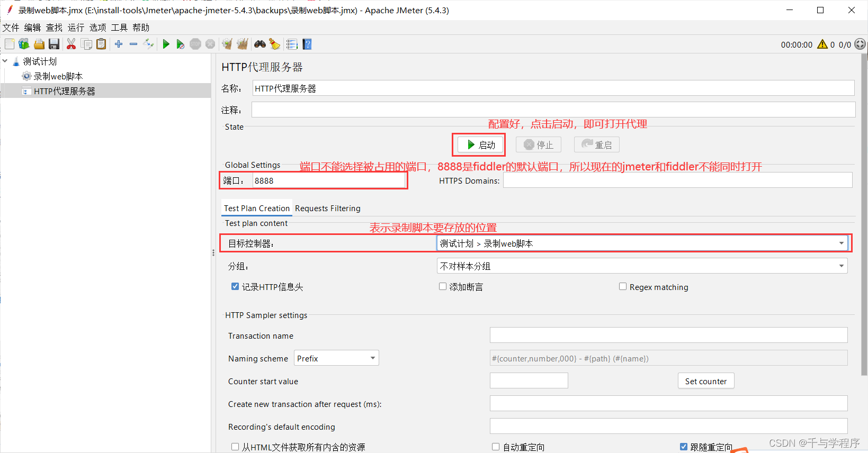The width and height of the screenshot is (868, 453).
Task: Click the thread status icon at top right
Action: 860,44
